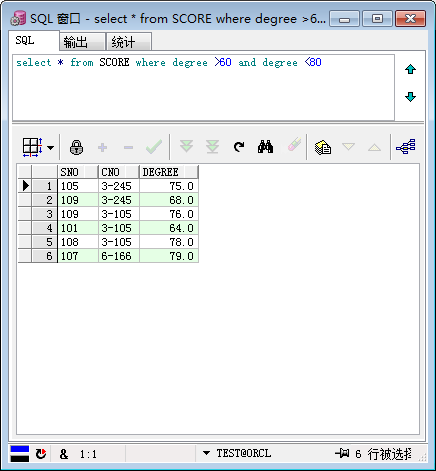Click the CNO column header
The height and width of the screenshot is (471, 436).
click(119, 172)
